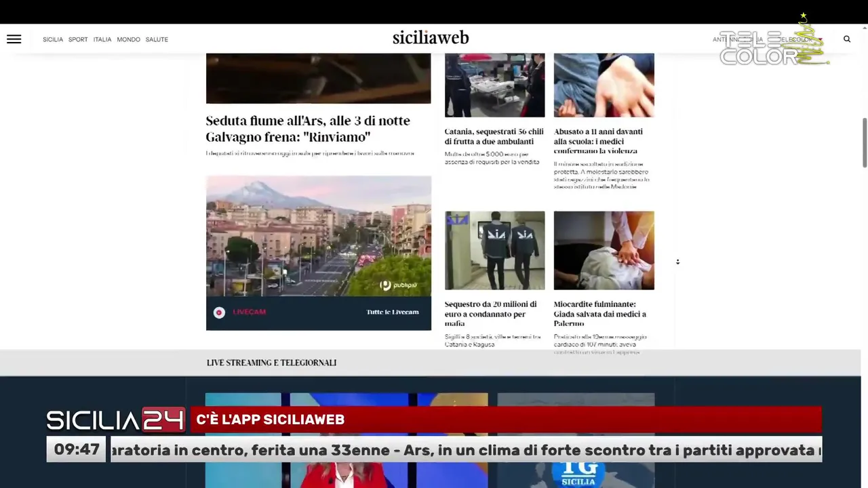Screen dimensions: 868x488
Task: Open the Italia section
Action: pos(102,39)
